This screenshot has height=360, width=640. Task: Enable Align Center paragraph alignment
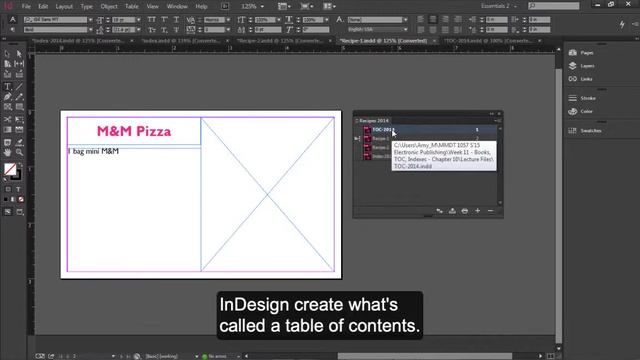coord(433,19)
